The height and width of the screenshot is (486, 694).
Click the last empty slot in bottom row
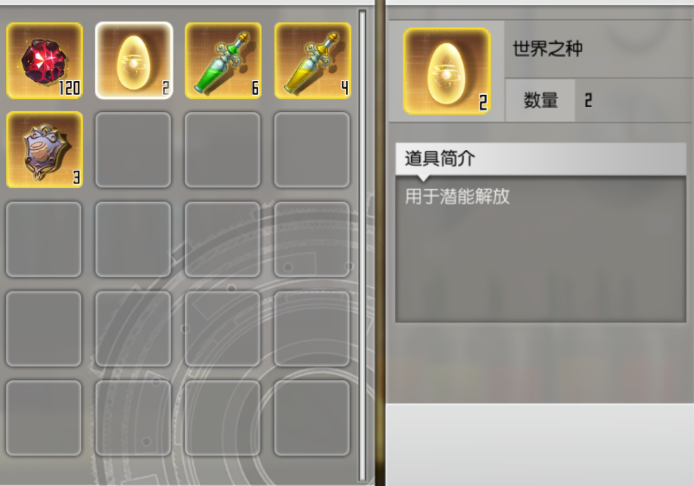coord(312,418)
